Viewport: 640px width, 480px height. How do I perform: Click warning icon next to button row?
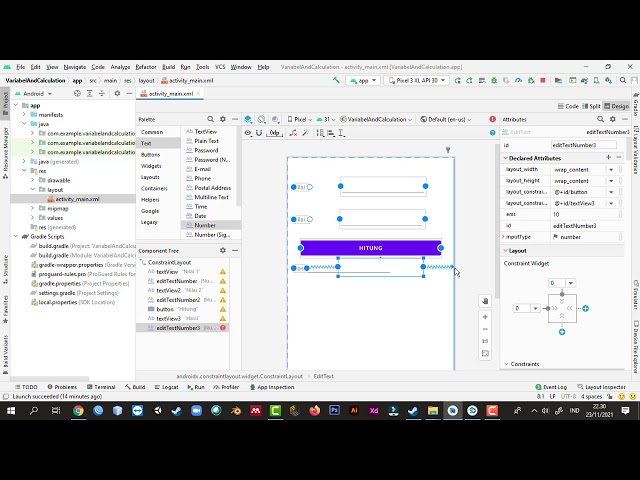click(223, 309)
